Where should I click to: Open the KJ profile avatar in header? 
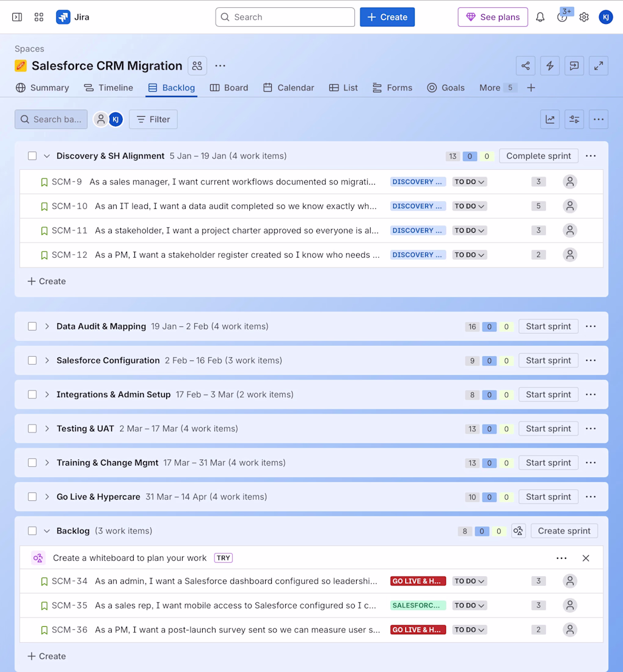tap(606, 17)
